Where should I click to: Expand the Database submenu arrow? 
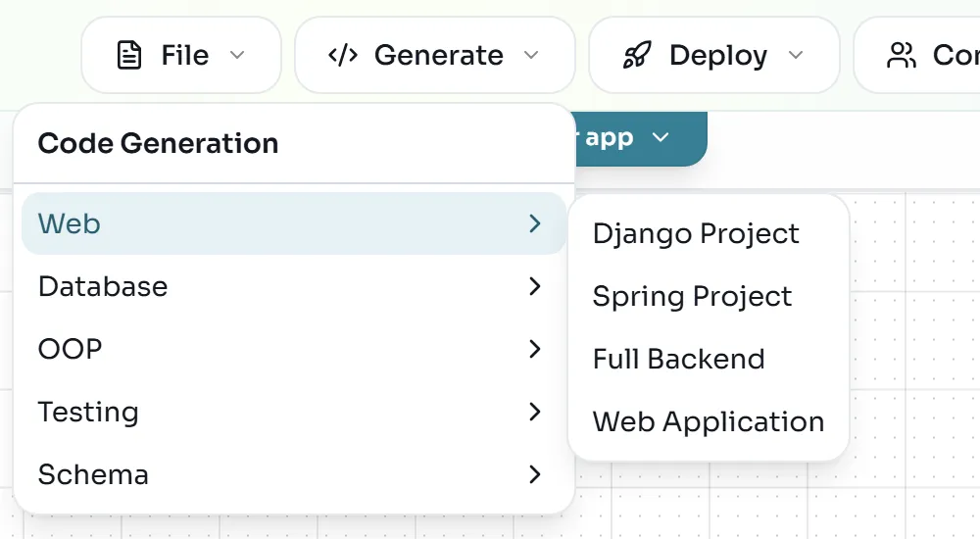pos(534,286)
